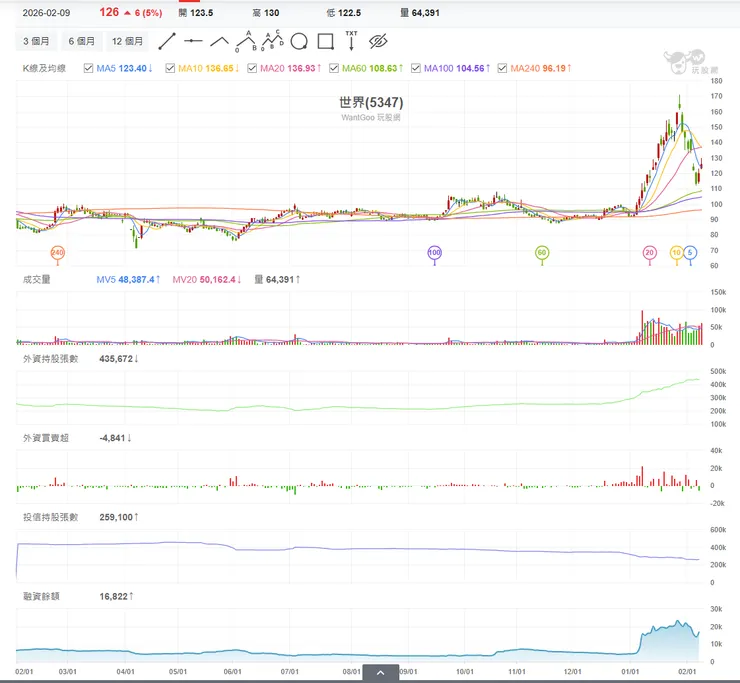The image size is (740, 683).
Task: Toggle hide drawings eye icon
Action: (x=378, y=42)
